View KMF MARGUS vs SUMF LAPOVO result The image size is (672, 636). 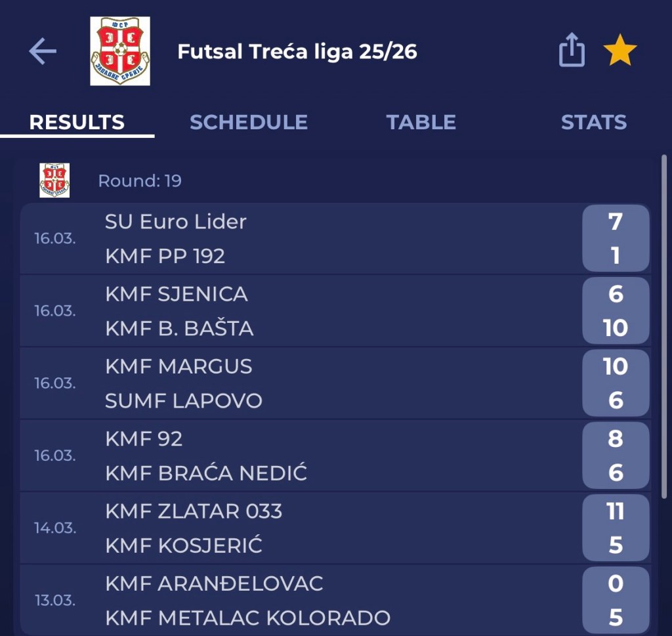(x=295, y=383)
